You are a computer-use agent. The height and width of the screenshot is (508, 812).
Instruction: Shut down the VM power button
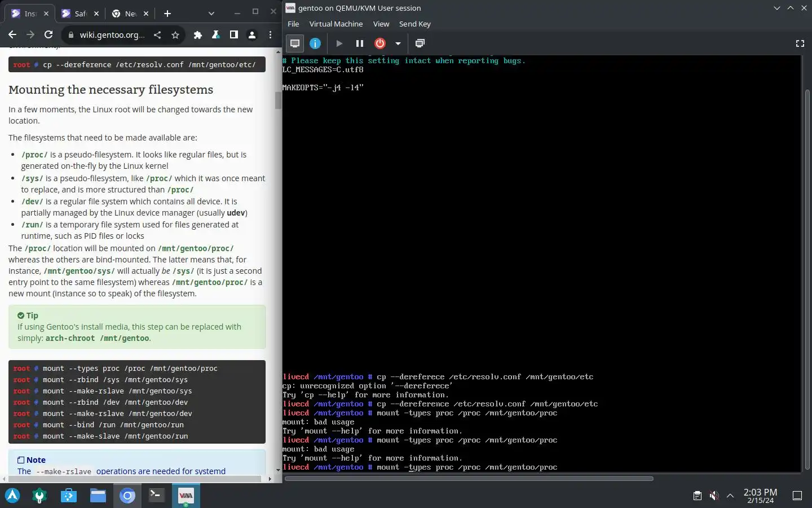pyautogui.click(x=380, y=43)
